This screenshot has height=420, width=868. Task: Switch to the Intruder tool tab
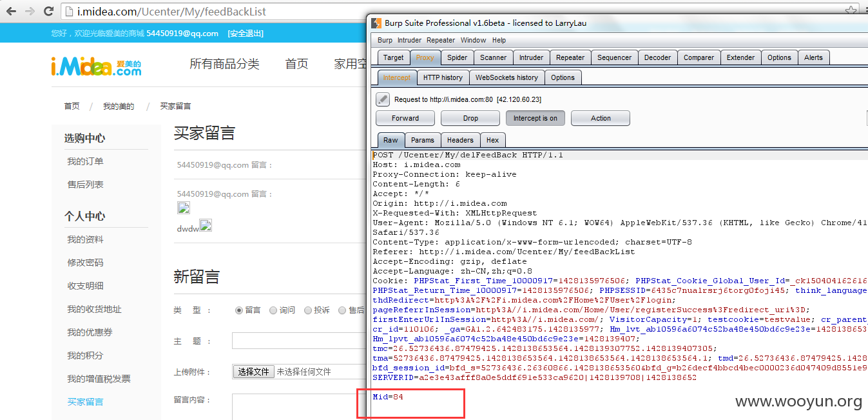pos(532,57)
